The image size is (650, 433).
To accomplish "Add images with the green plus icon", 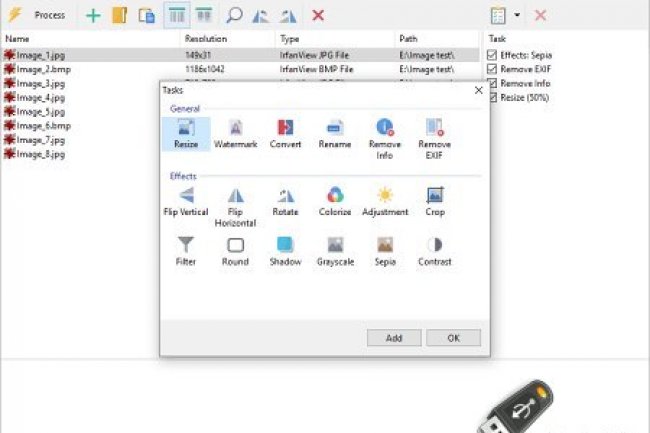I will pos(93,16).
